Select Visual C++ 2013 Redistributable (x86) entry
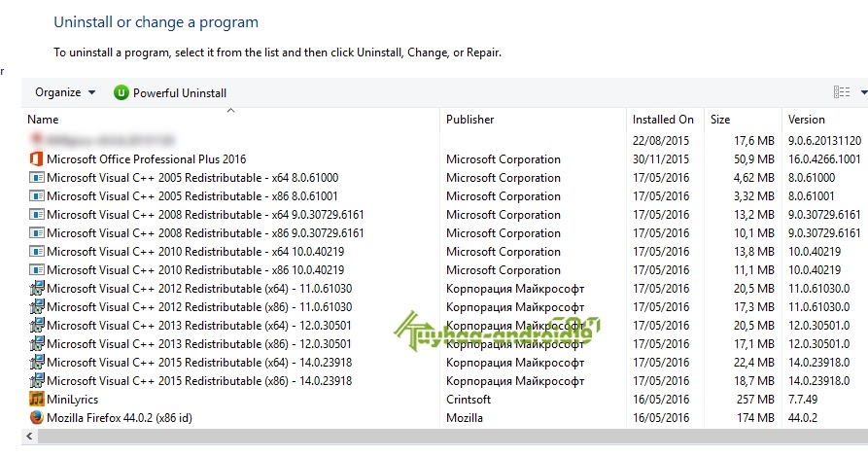The height and width of the screenshot is (456, 868). tap(199, 343)
